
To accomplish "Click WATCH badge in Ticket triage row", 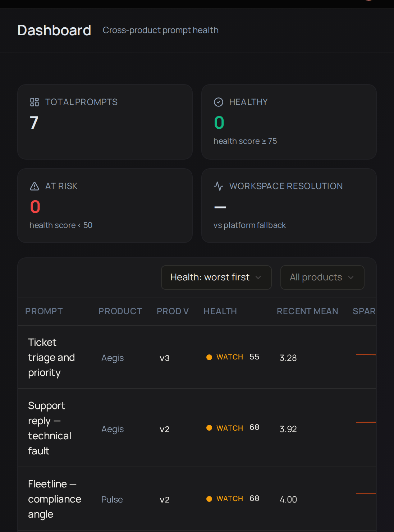I will tap(225, 357).
